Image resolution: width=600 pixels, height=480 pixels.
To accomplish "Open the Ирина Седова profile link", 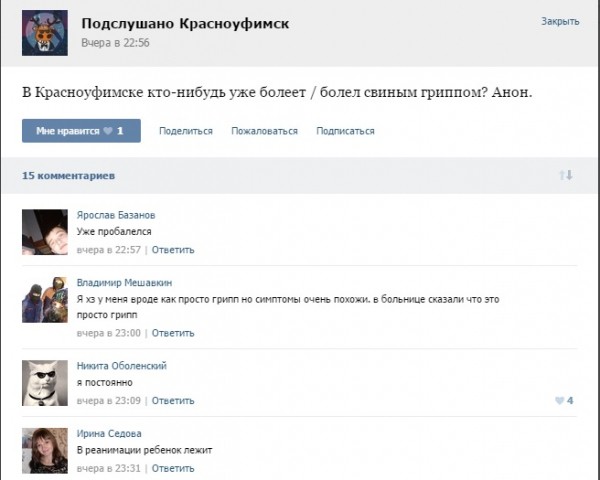I will coord(109,434).
